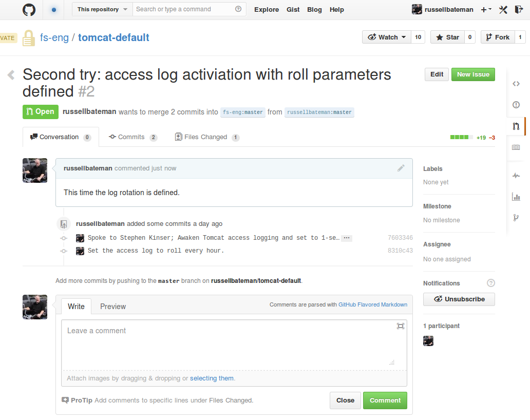This screenshot has height=420, width=530.
Task: Click the Labels sidebar heading
Action: 432,168
